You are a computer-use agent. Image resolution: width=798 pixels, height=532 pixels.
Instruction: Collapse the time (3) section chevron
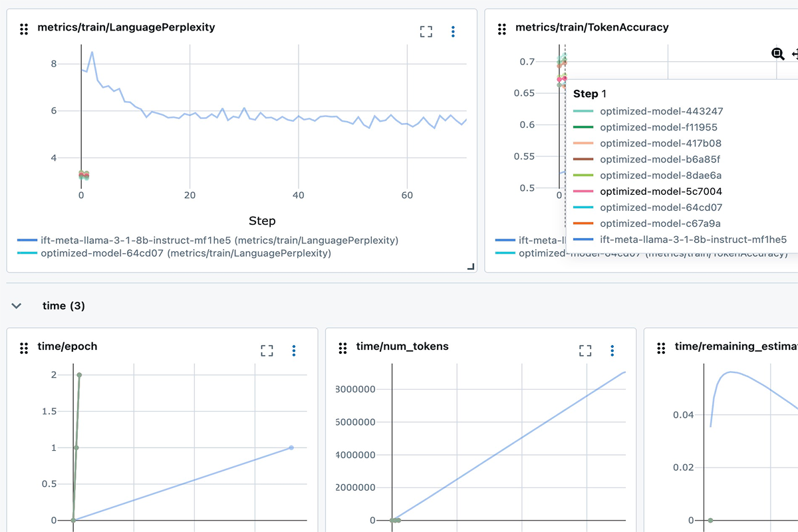(x=17, y=306)
